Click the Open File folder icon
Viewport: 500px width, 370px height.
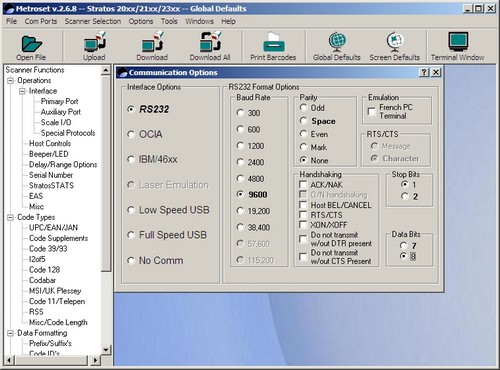click(x=31, y=43)
